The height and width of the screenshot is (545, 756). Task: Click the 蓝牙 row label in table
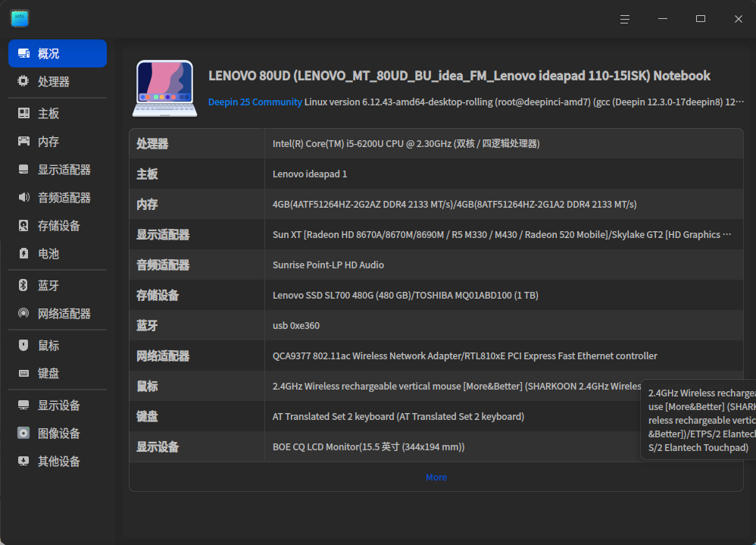coord(147,326)
